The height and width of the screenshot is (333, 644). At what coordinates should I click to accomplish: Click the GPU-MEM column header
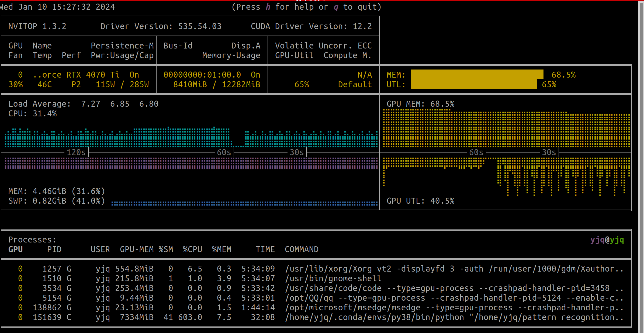coord(137,249)
